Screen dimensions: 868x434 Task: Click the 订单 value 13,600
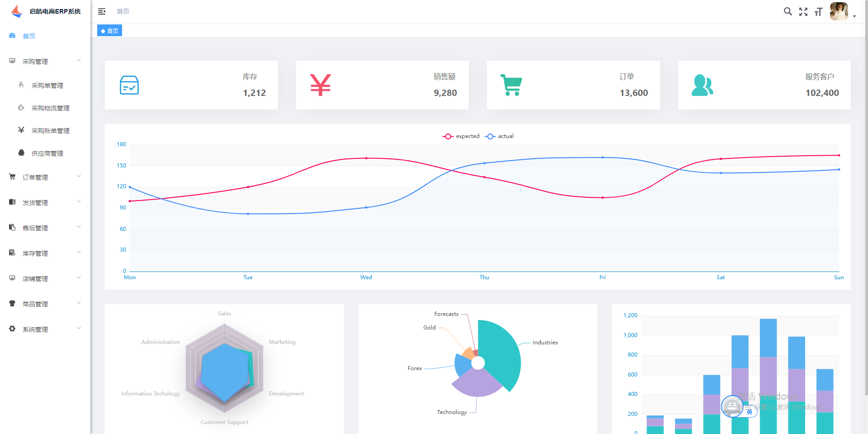pos(634,93)
